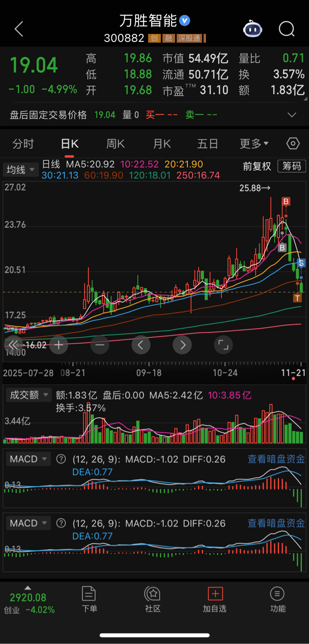Screen dimensions: 309x644
Task: Tap the 创 board tag
Action: [x=154, y=38]
